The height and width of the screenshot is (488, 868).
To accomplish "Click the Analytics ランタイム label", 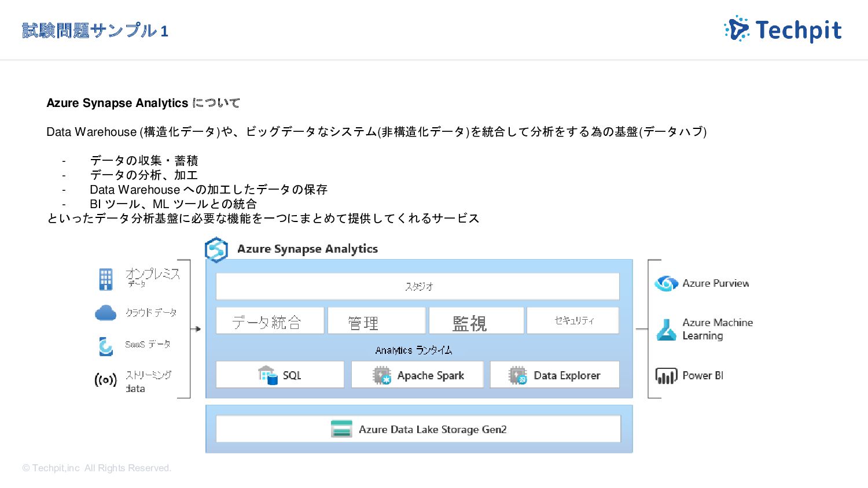I will [414, 350].
